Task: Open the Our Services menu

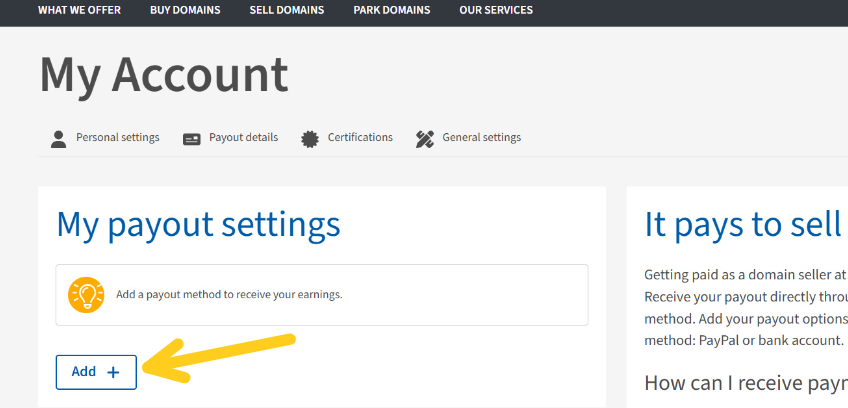Action: [496, 10]
